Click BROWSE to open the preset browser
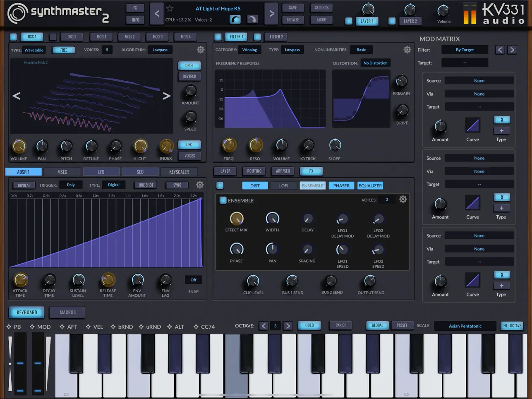Viewport: 532px width, 399px height. pos(293,19)
